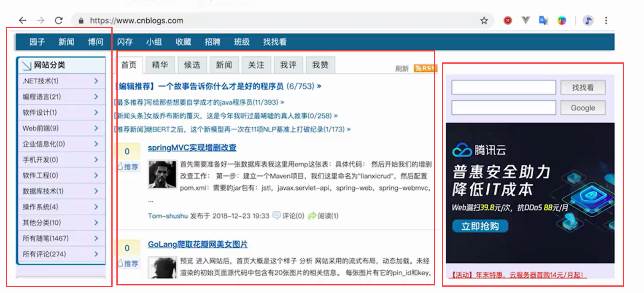Switch to the 关注 tab

click(x=256, y=65)
